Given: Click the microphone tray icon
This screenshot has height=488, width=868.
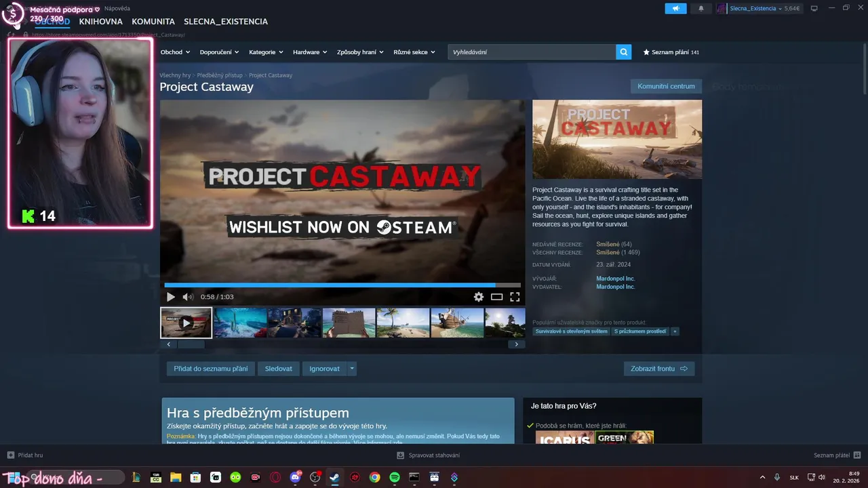Looking at the screenshot, I should [x=777, y=477].
